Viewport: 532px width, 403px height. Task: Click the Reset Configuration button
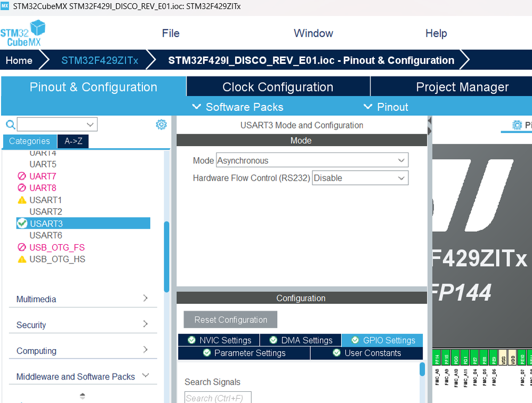pyautogui.click(x=230, y=319)
